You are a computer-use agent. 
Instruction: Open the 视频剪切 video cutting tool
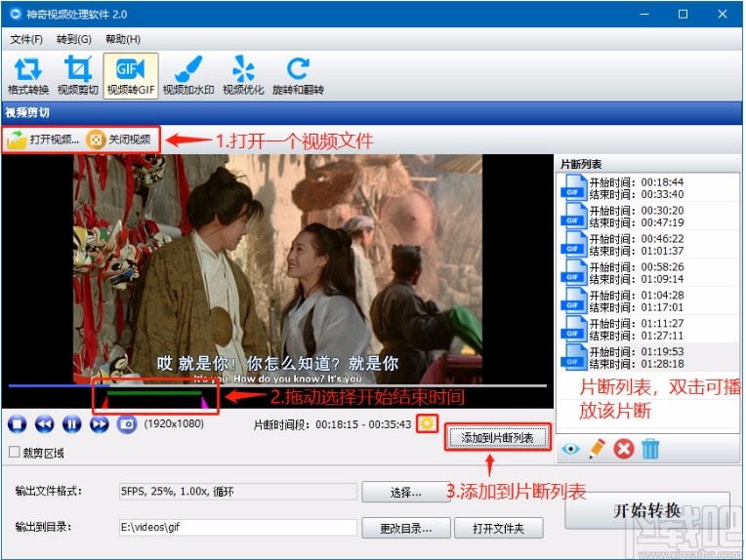click(77, 75)
